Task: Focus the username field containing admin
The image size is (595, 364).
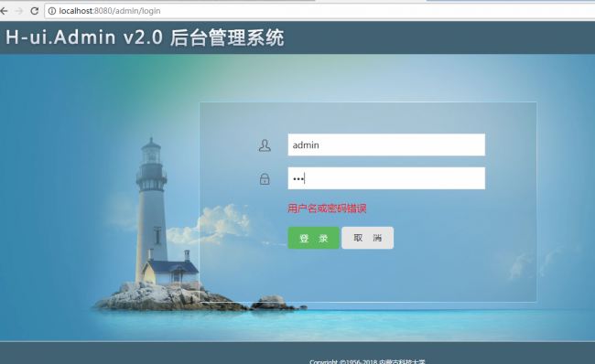Action: click(386, 145)
